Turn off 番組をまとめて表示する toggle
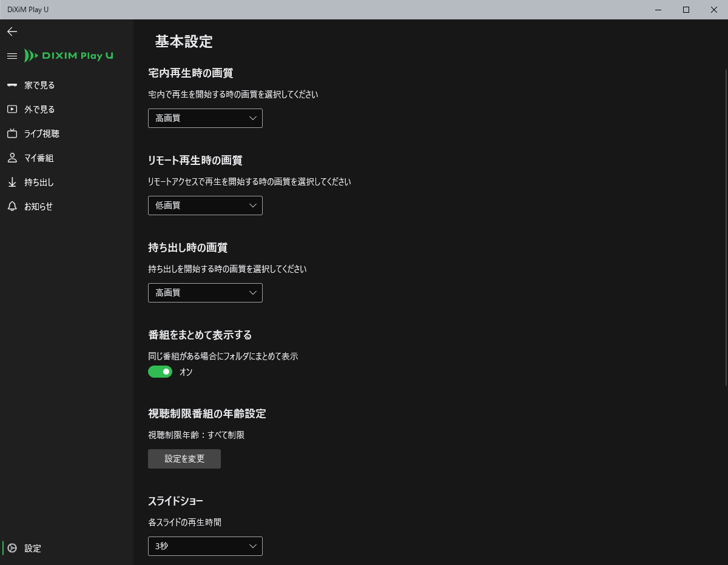Image resolution: width=728 pixels, height=565 pixels. [x=160, y=372]
